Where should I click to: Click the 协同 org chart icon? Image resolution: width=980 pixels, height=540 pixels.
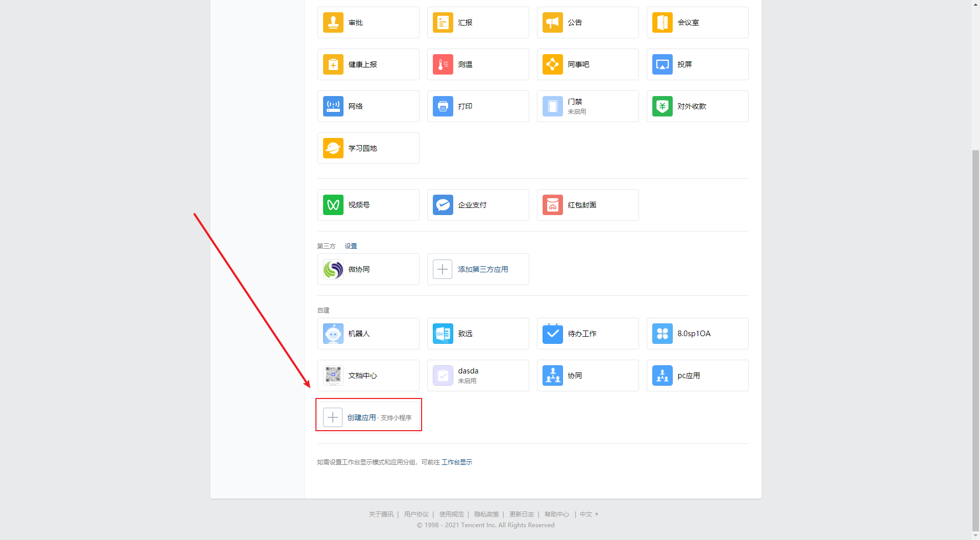pyautogui.click(x=553, y=375)
